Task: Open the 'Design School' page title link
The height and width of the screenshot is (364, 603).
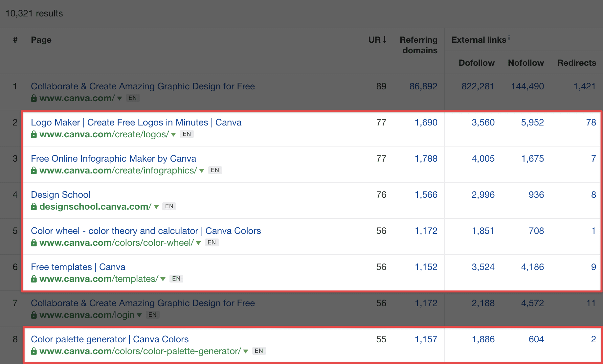Action: point(60,195)
